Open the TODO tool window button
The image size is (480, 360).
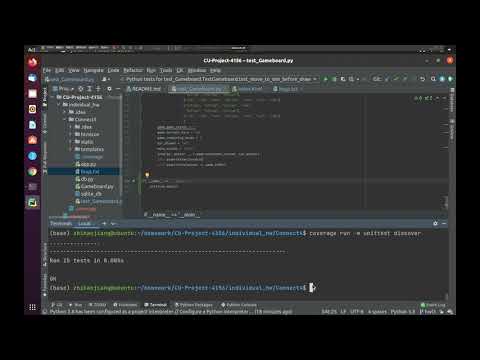(97, 305)
